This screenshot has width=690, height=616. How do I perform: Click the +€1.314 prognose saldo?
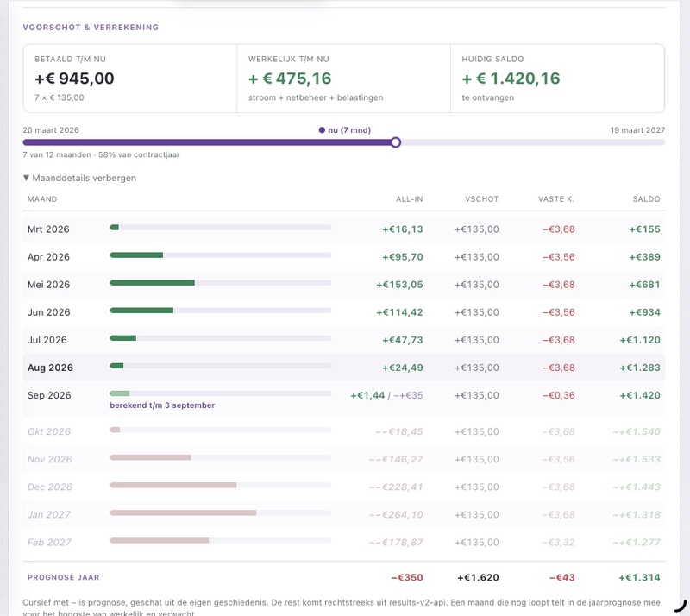[x=639, y=577]
